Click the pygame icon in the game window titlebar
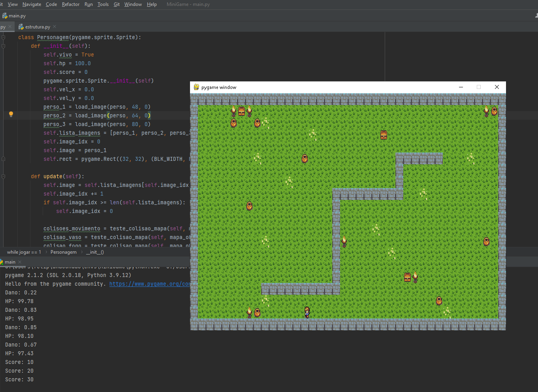Viewport: 538px width, 392px height. [x=196, y=87]
